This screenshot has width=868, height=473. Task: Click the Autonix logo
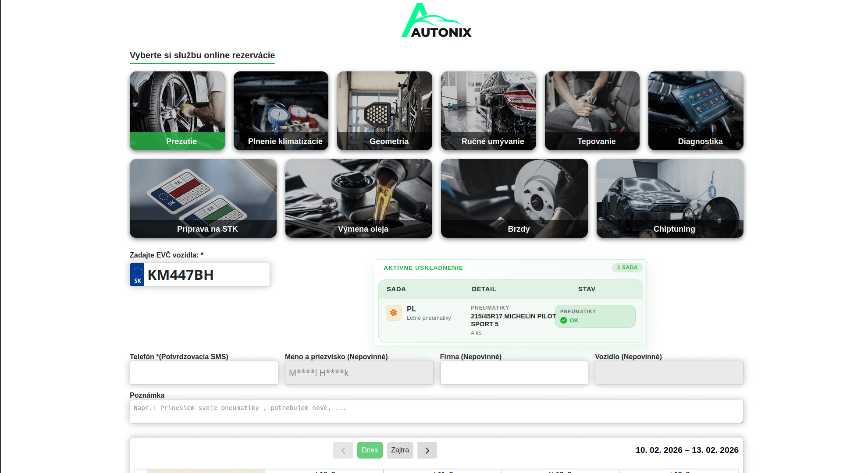[436, 21]
